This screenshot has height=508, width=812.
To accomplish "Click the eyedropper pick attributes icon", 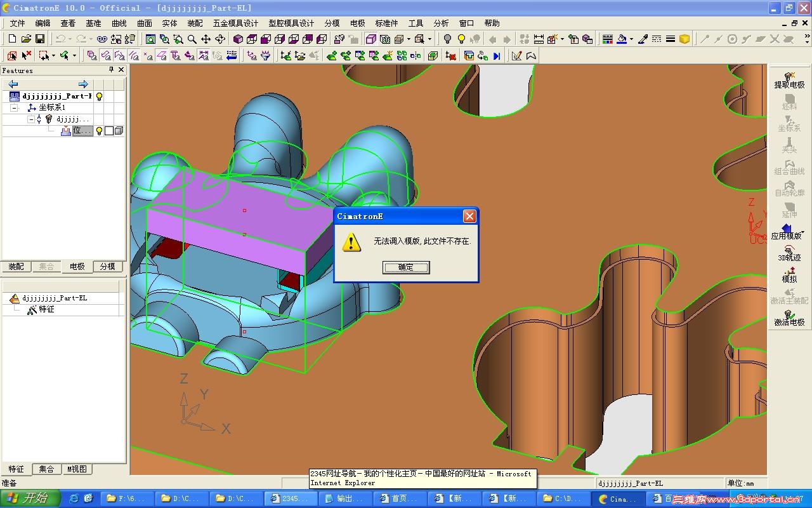I will (643, 39).
